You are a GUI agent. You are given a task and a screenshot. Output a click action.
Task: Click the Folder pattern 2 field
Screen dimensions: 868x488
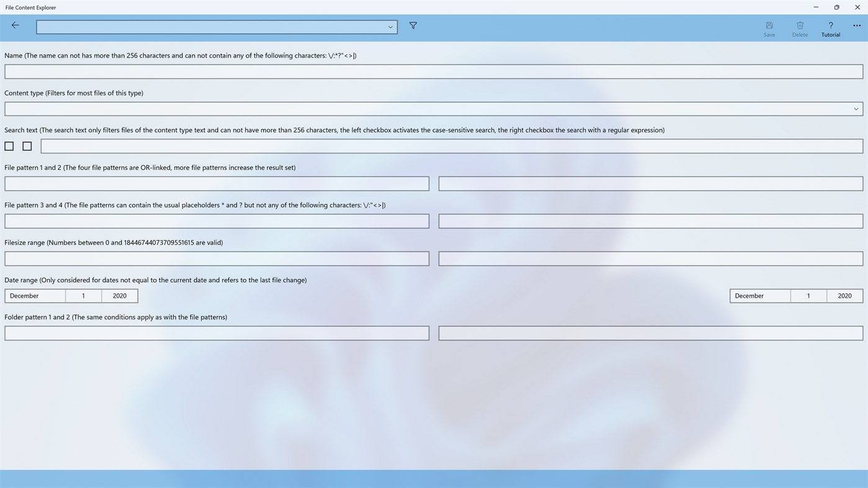click(x=650, y=333)
